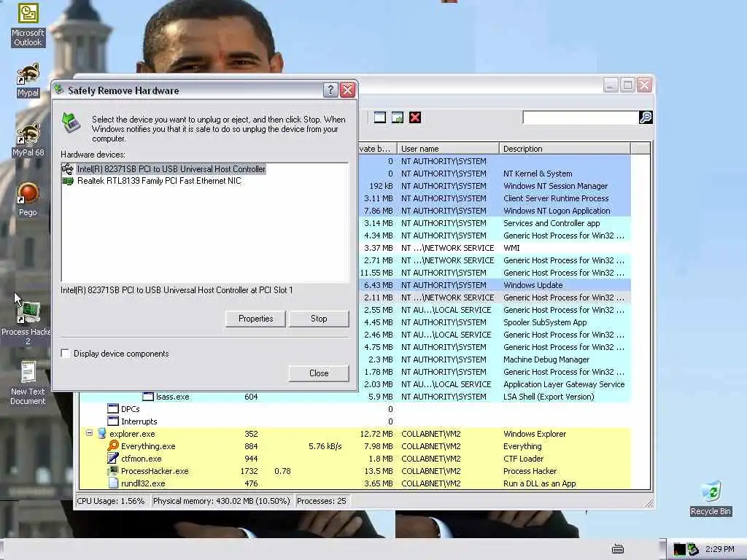The height and width of the screenshot is (560, 747).
Task: Select the rundll32.exe process row
Action: click(x=355, y=483)
